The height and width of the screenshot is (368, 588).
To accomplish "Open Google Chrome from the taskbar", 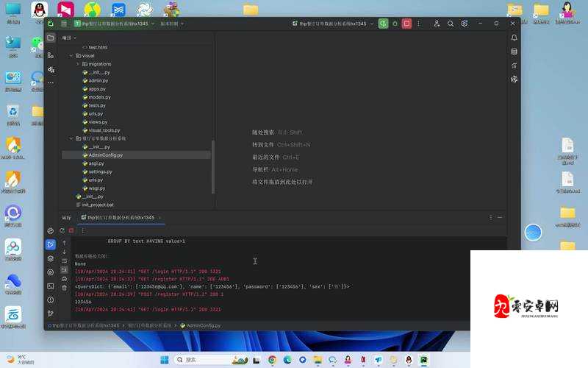I will click(x=272, y=360).
